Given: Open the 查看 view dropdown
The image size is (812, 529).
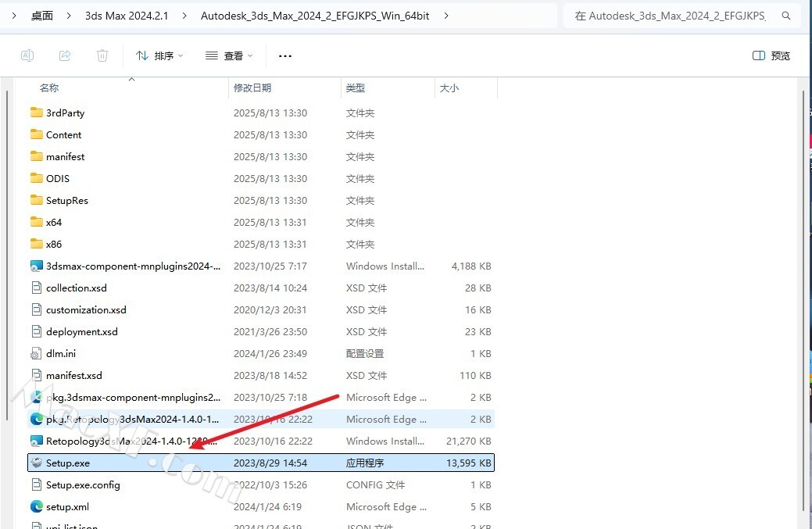Looking at the screenshot, I should [229, 55].
